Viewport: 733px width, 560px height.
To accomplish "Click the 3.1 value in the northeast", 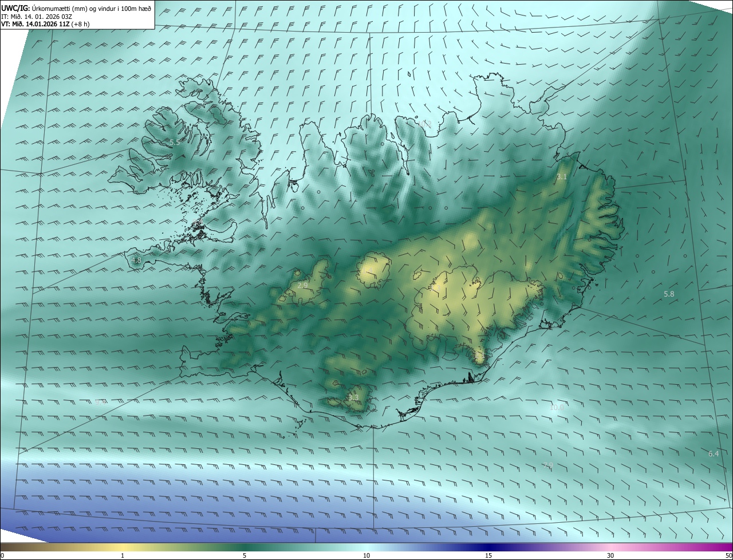I will pyautogui.click(x=562, y=177).
